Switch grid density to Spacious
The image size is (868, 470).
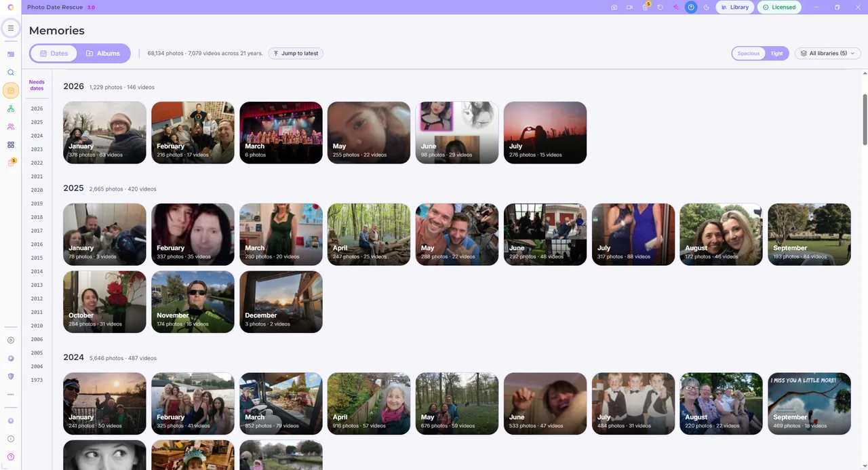(x=749, y=54)
